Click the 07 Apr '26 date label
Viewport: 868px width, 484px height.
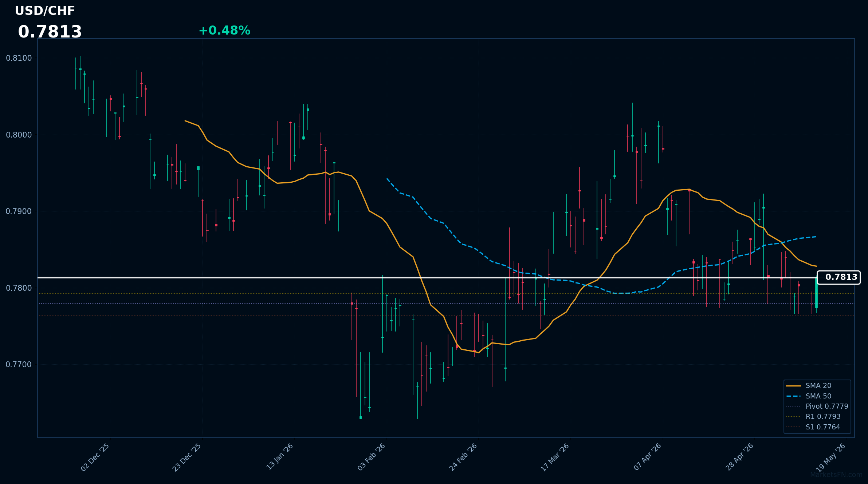(x=648, y=457)
